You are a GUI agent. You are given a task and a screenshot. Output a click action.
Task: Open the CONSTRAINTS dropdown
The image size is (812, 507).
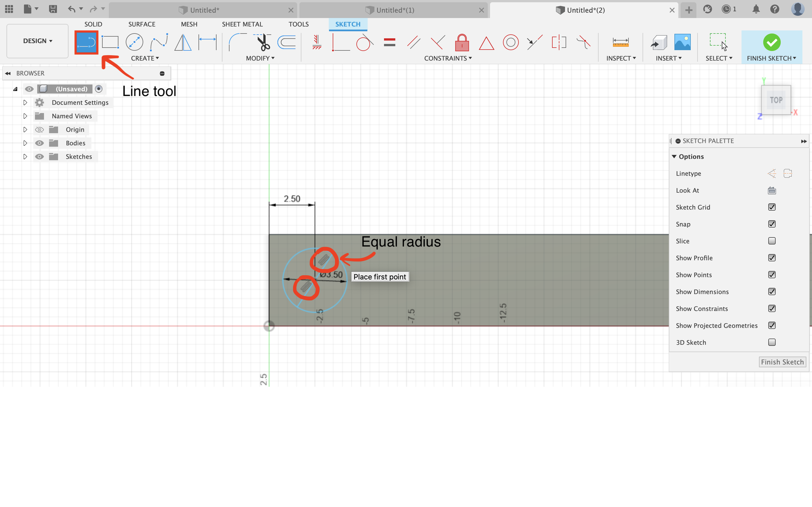point(448,58)
